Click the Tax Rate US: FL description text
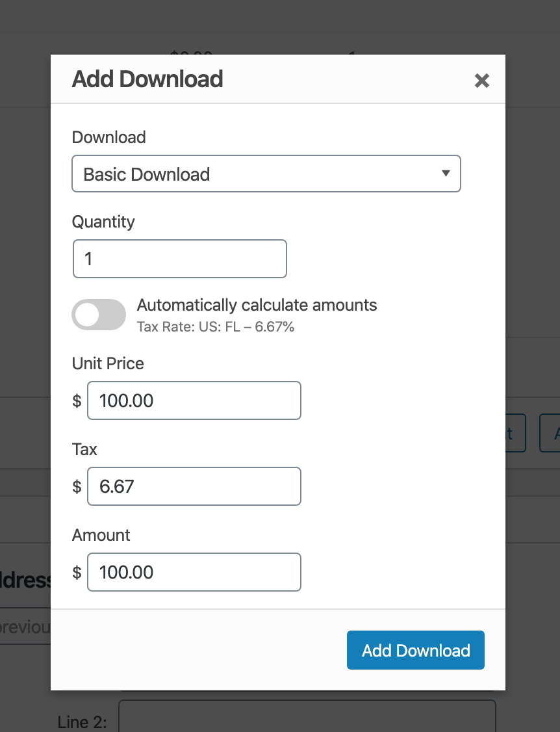This screenshot has width=560, height=732. click(x=216, y=326)
